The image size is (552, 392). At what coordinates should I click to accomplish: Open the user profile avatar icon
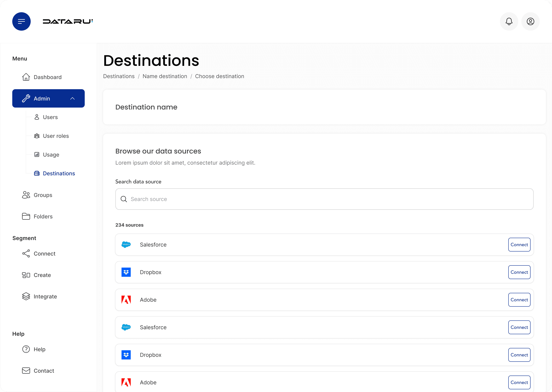click(x=530, y=21)
